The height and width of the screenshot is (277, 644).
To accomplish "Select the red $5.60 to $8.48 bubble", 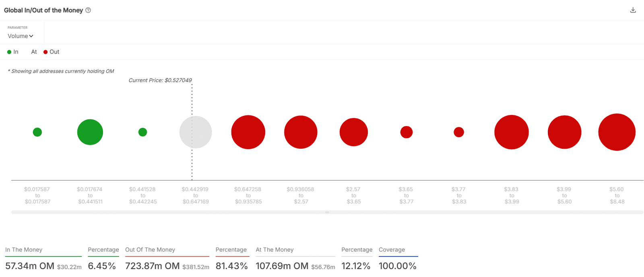I will click(617, 132).
